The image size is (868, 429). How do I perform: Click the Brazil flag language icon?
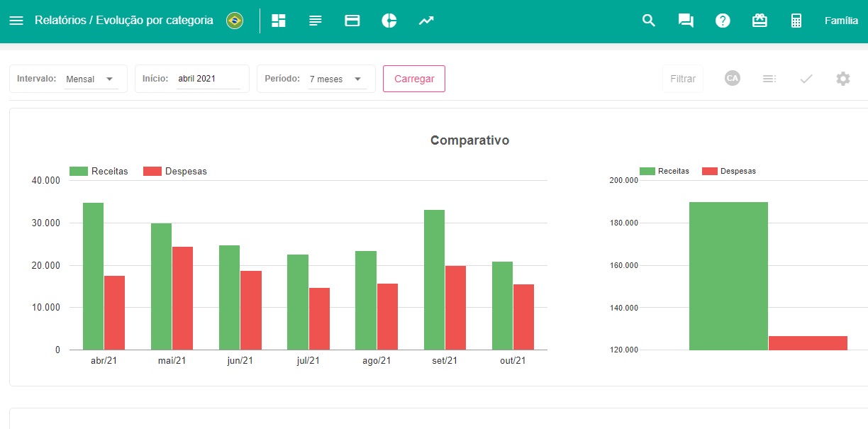(235, 21)
